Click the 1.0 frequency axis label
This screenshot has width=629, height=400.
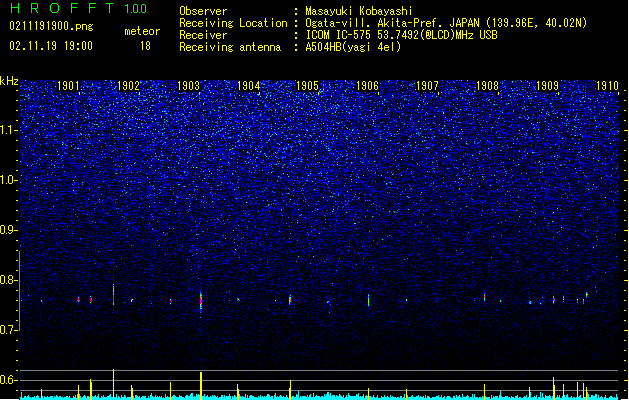(x=9, y=180)
